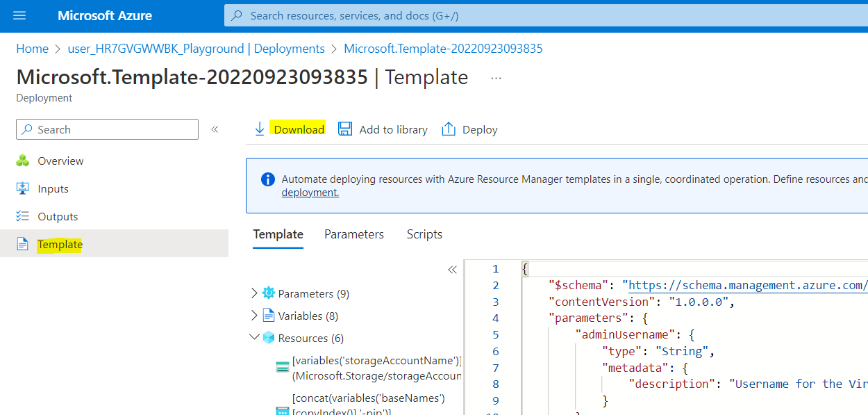The image size is (868, 415).
Task: Collapse the left sidebar menu
Action: (215, 129)
